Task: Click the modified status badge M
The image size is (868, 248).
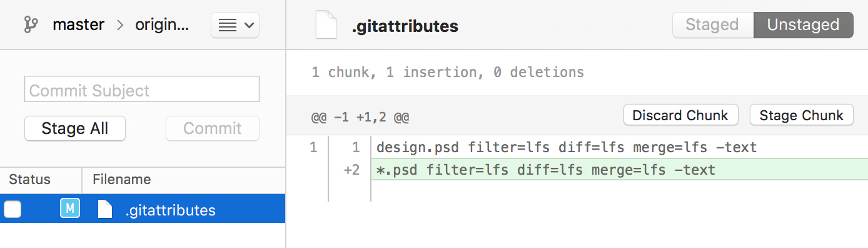Action: (69, 209)
